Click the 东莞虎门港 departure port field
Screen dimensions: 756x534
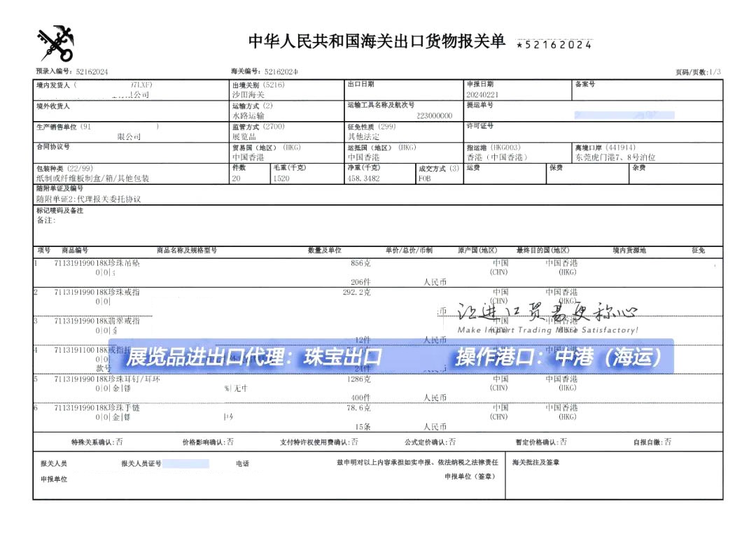pos(605,157)
